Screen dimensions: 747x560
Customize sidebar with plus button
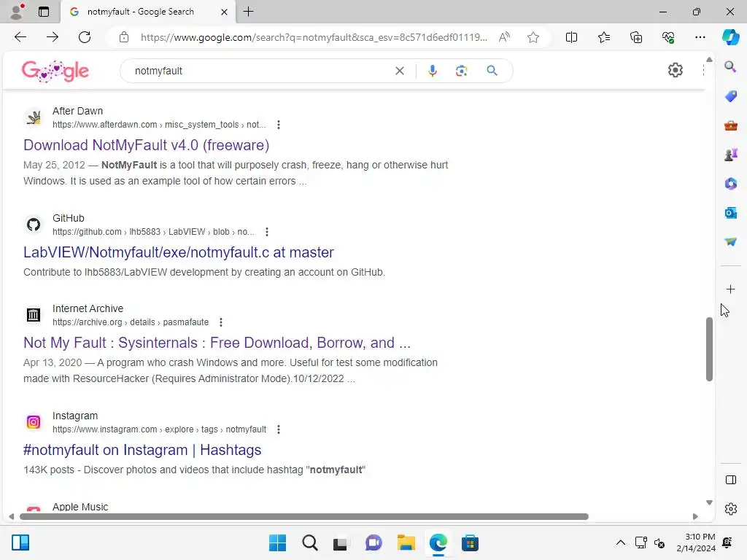click(x=730, y=289)
